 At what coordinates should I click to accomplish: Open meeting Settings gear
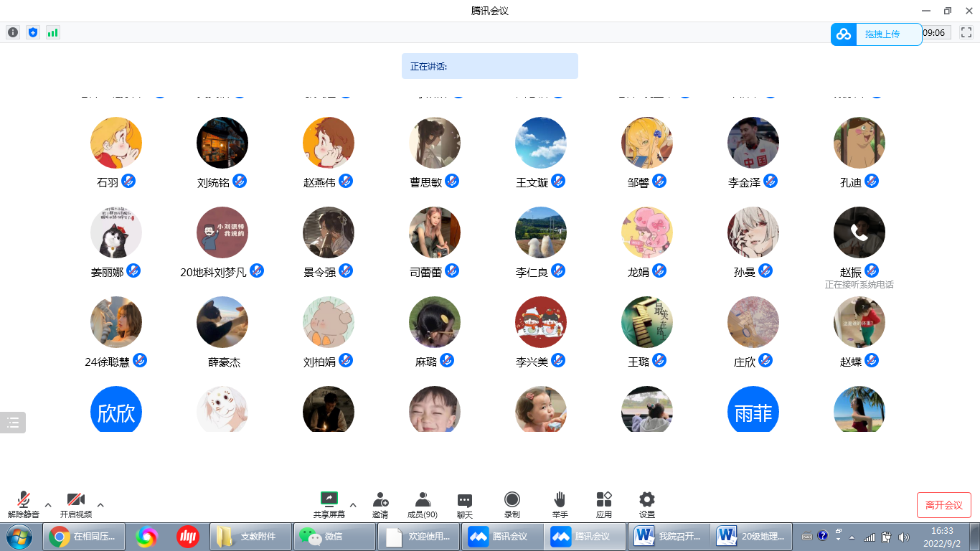[x=647, y=504]
